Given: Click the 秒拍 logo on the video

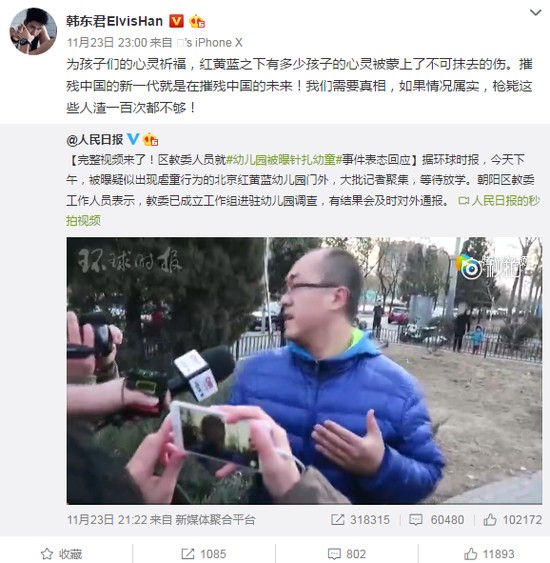Looking at the screenshot, I should 492,267.
